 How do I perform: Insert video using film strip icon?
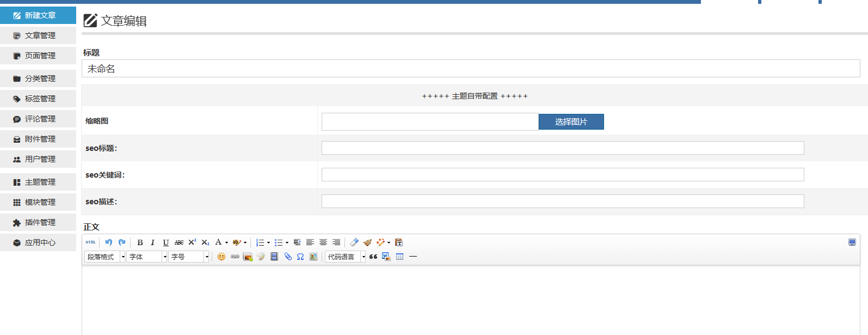pos(274,257)
